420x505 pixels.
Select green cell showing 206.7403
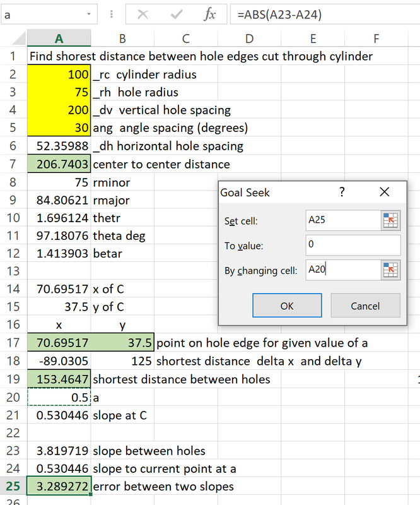59,164
